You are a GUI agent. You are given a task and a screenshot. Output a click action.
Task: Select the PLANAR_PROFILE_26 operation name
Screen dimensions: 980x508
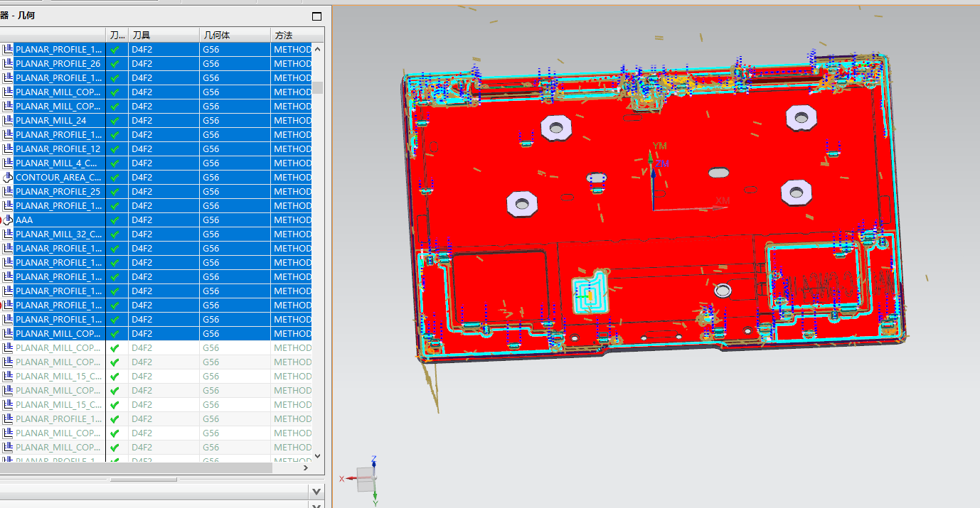tap(58, 64)
